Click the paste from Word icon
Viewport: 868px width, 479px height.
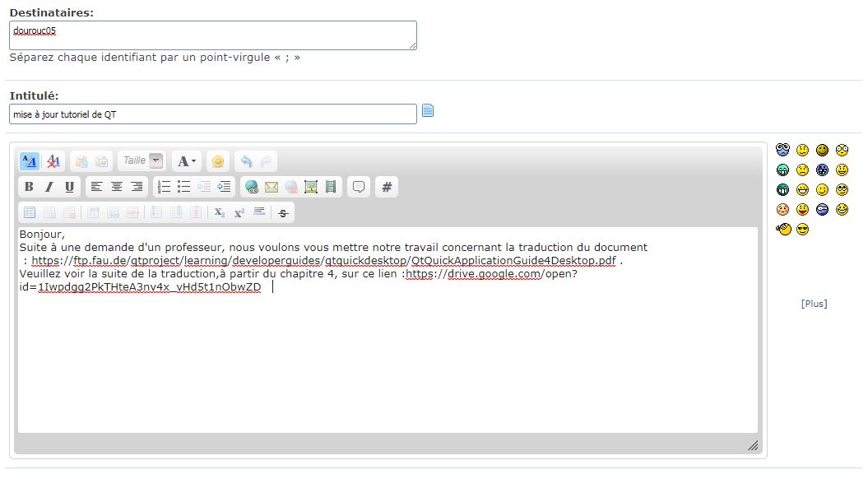point(101,161)
